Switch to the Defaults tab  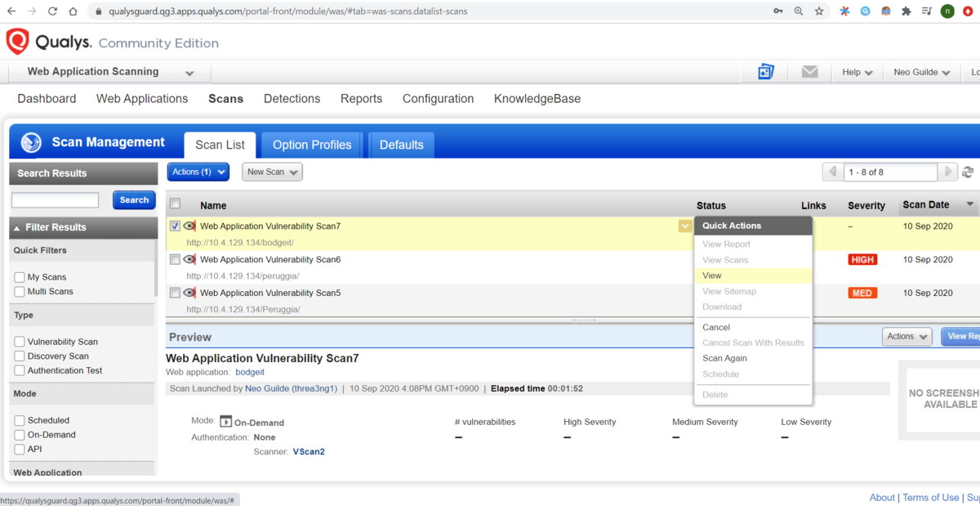click(401, 145)
